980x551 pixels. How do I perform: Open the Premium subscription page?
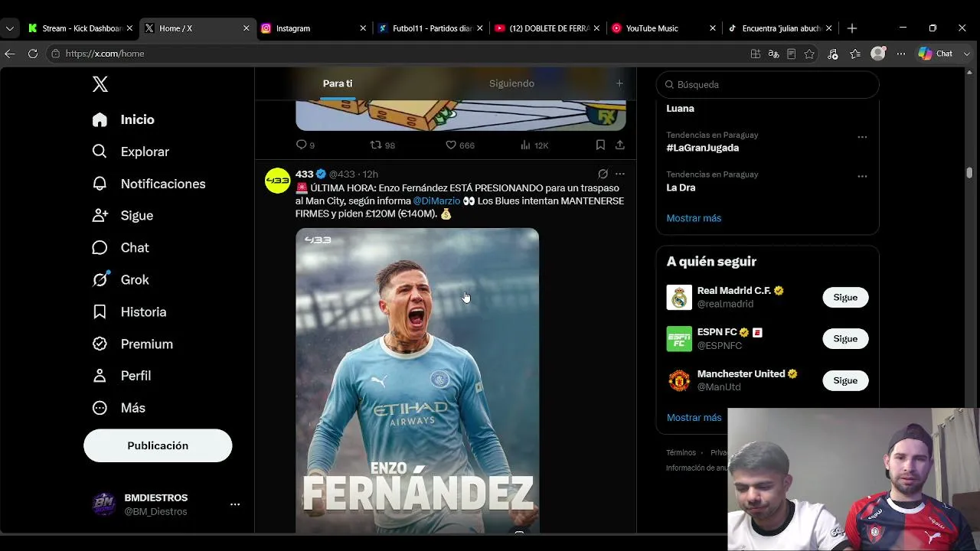[132, 344]
